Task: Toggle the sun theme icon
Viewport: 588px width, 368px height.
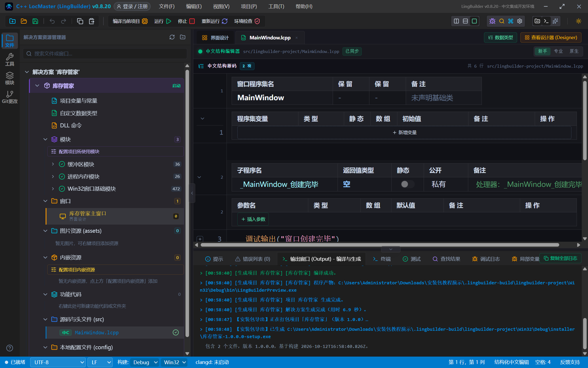Action: point(578,21)
